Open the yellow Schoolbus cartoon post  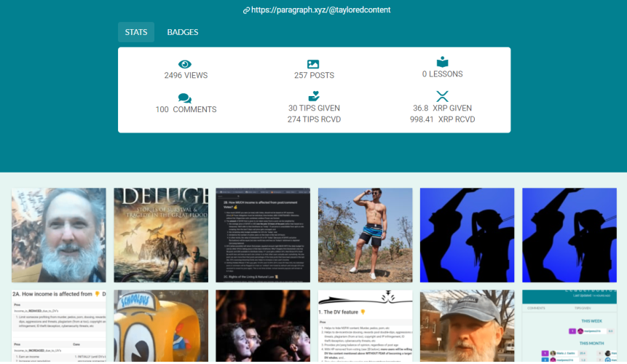[x=161, y=326]
